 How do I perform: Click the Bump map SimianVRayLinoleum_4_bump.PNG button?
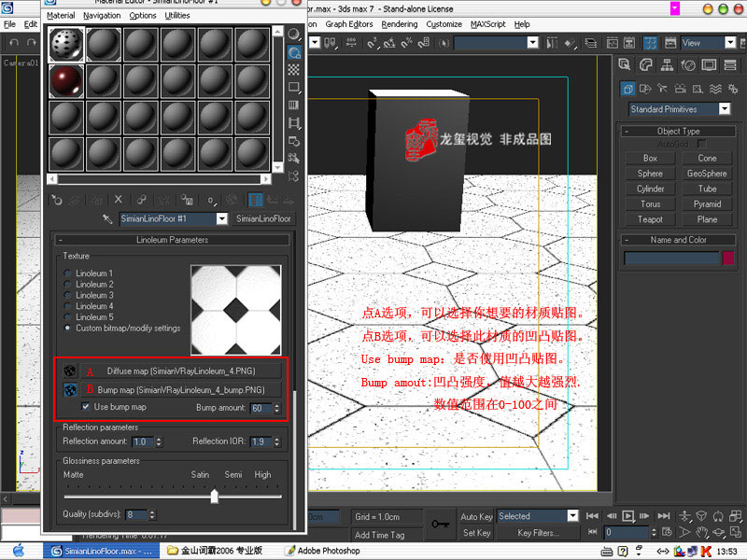click(x=181, y=390)
